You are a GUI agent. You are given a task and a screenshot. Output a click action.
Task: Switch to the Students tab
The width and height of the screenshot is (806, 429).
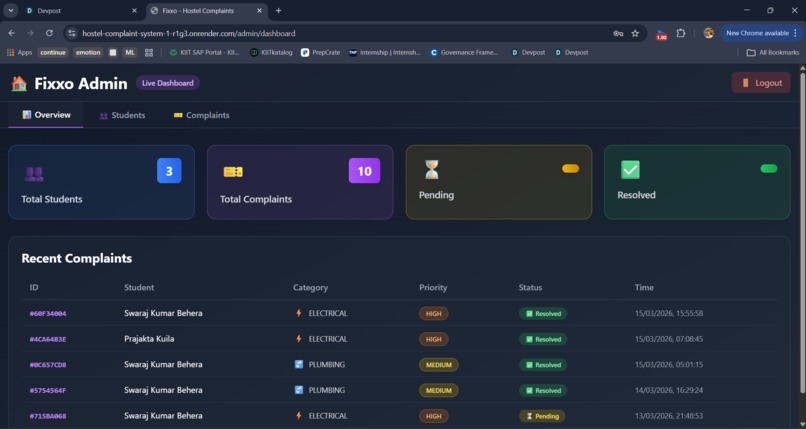point(122,115)
